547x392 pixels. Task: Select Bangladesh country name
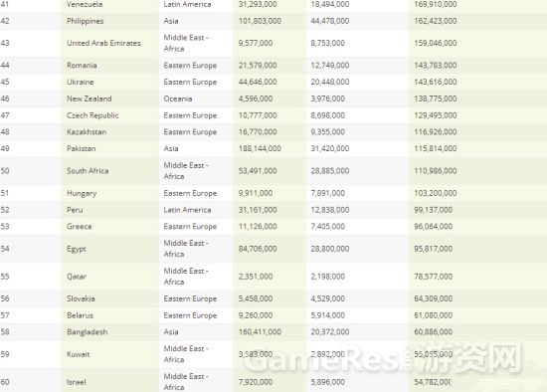click(x=87, y=332)
